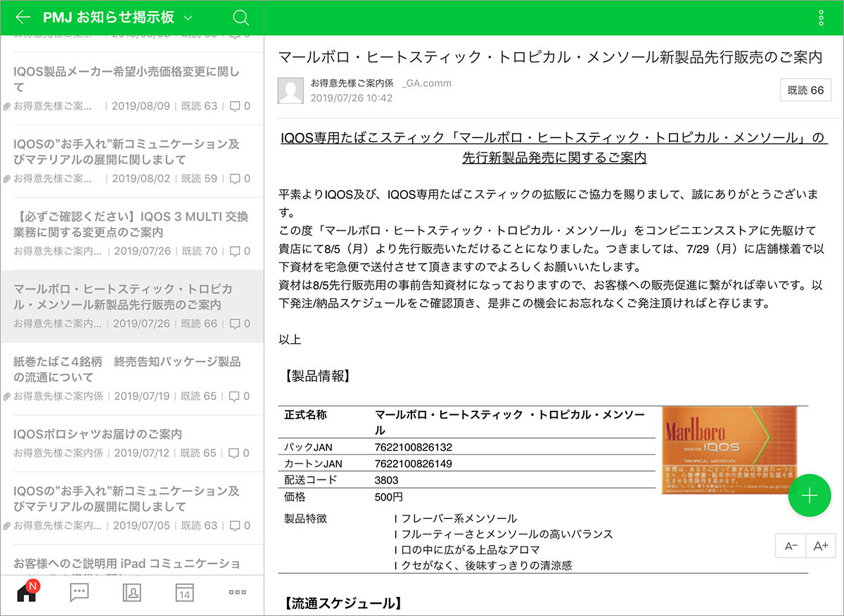Viewport: 844px width, 616px height.
Task: Open the more tab with three dots
Action: click(x=237, y=593)
